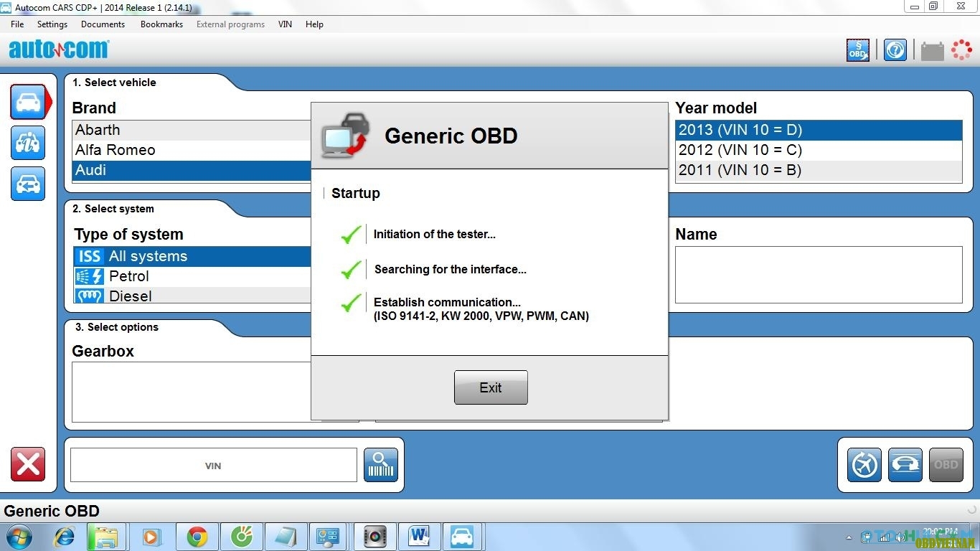Select year model 2011 (VIN 10 = B)
Viewport: 980px width, 551px height.
(x=819, y=170)
